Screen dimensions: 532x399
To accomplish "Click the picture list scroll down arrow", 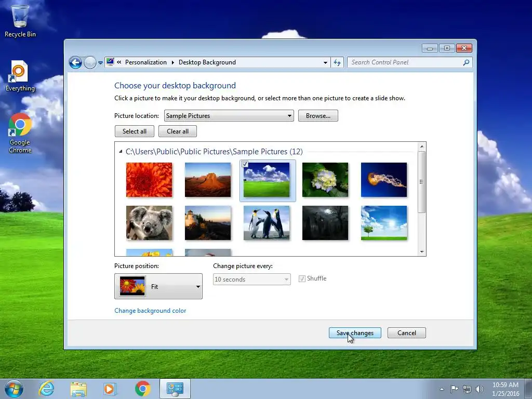I will pos(422,251).
